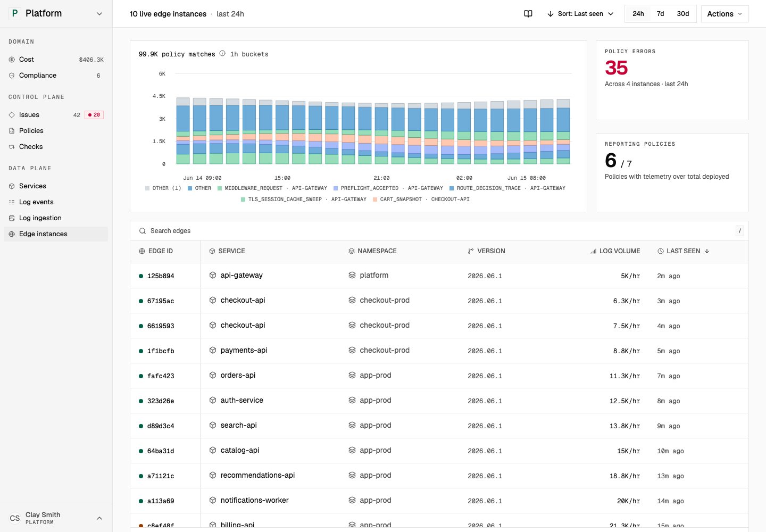Viewport: 766px width, 532px height.
Task: Click the Edge instances globe icon
Action: 12,234
